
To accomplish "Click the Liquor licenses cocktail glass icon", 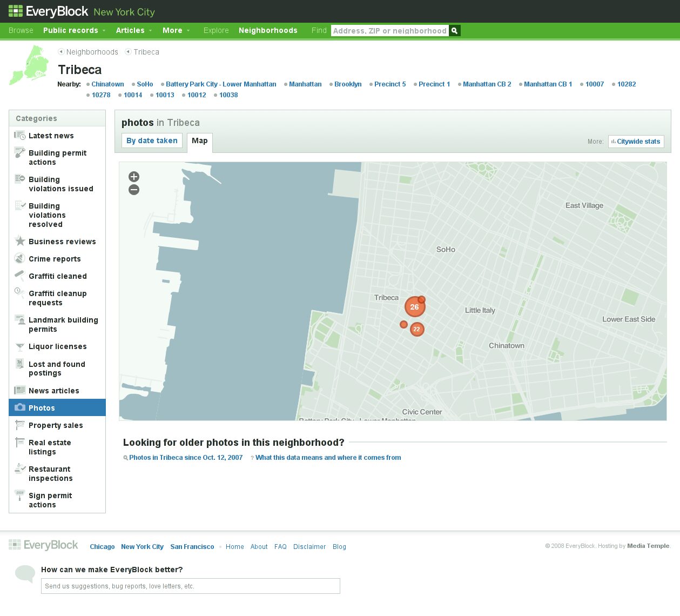I will tap(20, 346).
